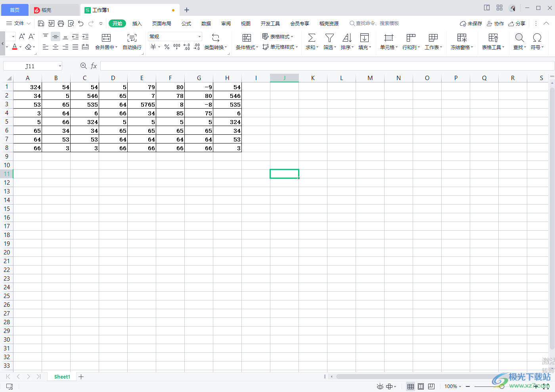
Task: Switch to 公式 (Formulas) tab
Action: [186, 23]
